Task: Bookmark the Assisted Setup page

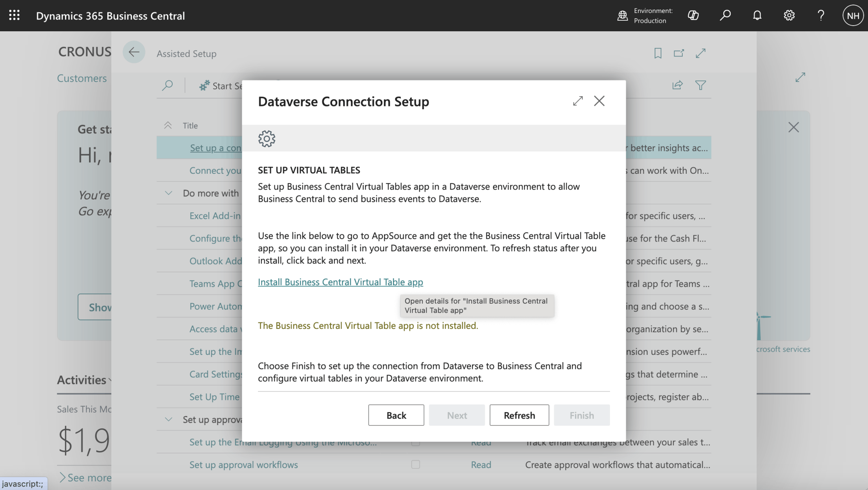Action: tap(658, 53)
